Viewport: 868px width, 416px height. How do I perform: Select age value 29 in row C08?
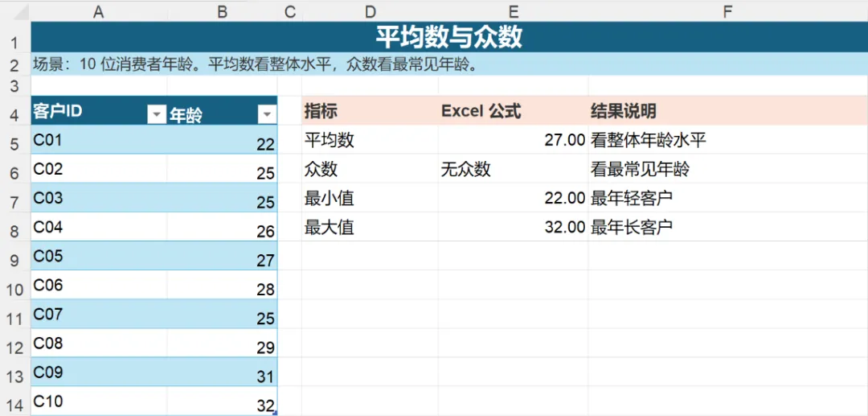[222, 343]
